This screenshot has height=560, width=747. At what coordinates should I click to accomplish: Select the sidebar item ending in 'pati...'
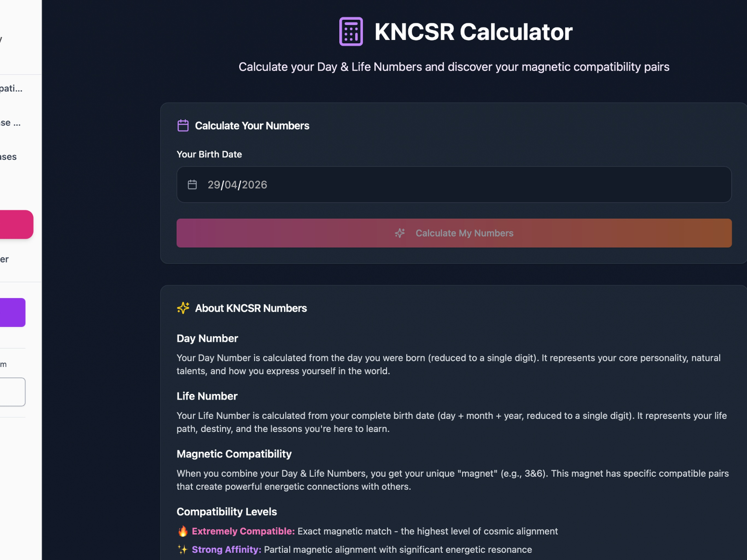tap(11, 89)
